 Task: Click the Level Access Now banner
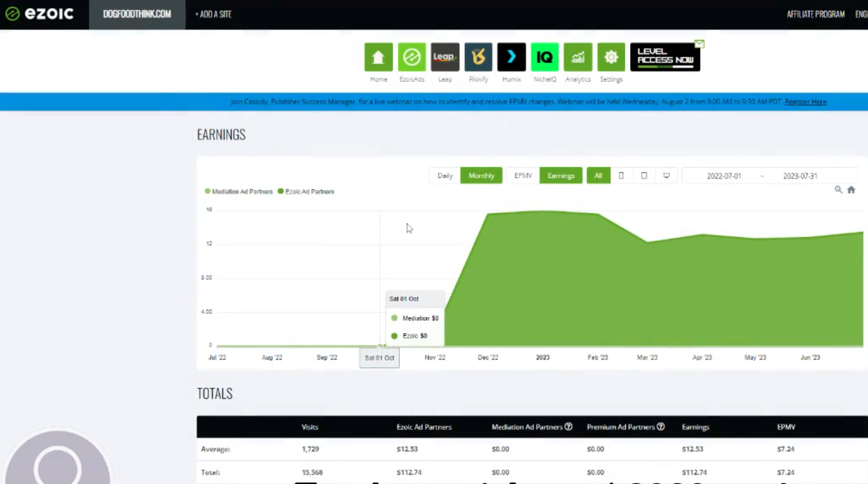coord(665,57)
